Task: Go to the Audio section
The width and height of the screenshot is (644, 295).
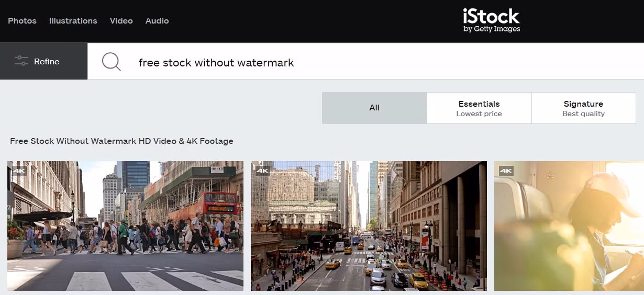Action: point(157,21)
